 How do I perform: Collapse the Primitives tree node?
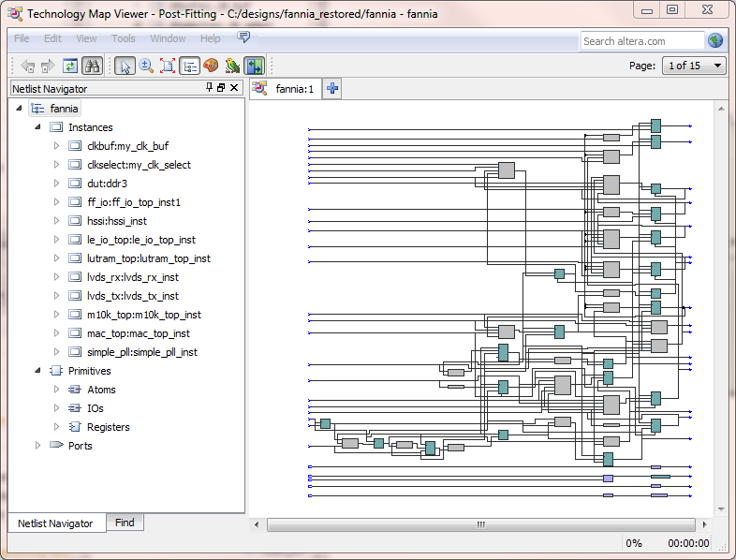click(38, 371)
